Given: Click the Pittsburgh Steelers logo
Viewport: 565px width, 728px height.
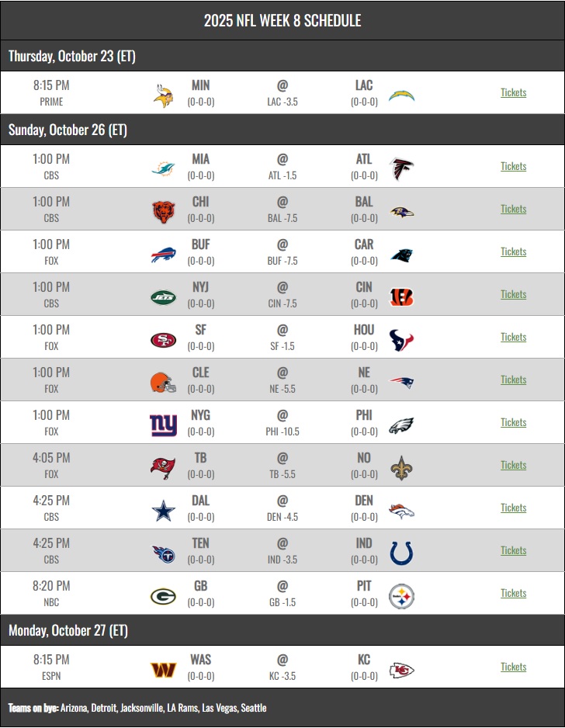Looking at the screenshot, I should (x=401, y=594).
